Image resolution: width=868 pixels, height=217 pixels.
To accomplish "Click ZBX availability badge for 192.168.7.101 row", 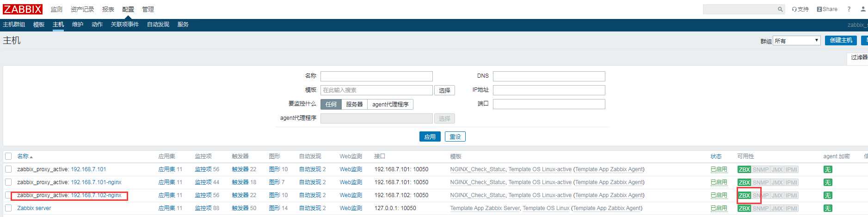I will (744, 170).
